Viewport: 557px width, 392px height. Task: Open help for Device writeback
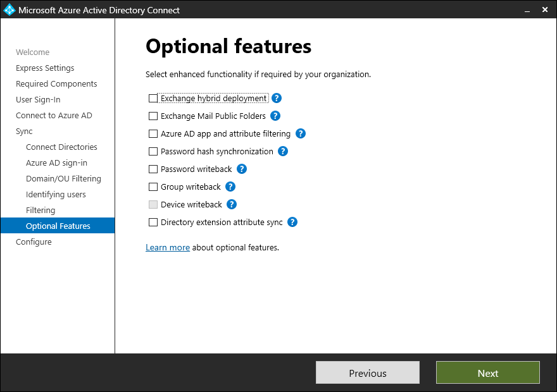[x=231, y=204]
